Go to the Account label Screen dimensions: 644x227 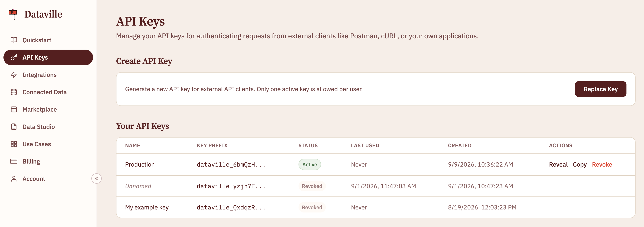(34, 179)
